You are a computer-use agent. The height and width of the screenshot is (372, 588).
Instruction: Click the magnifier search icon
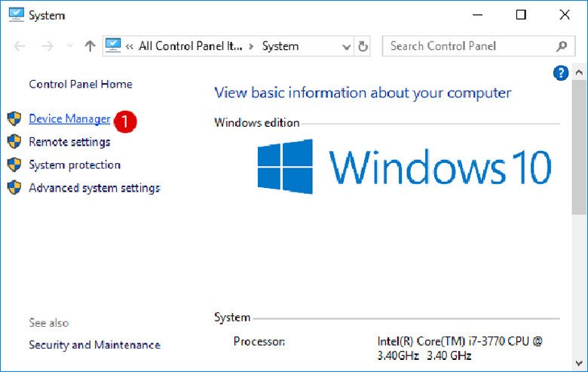[x=562, y=46]
